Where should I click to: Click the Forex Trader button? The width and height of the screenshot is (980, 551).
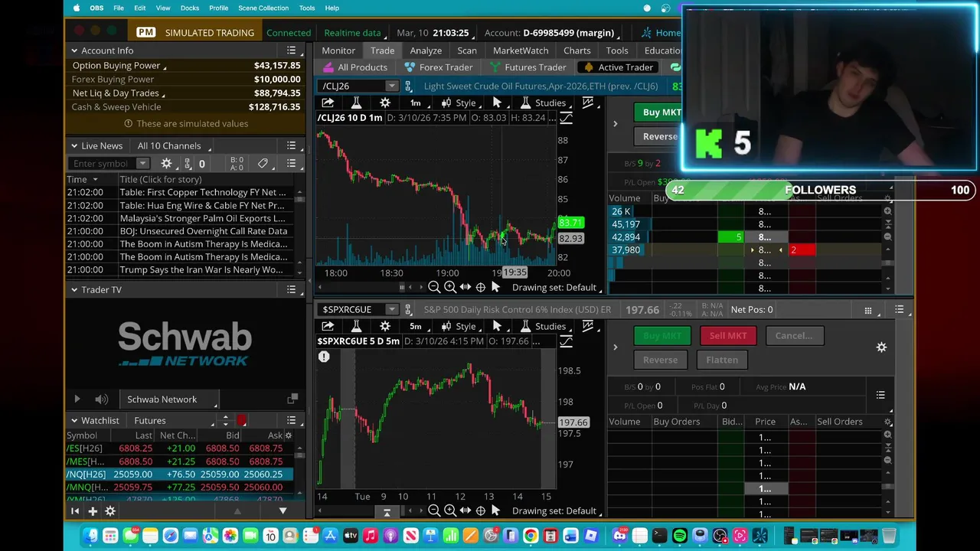point(439,67)
